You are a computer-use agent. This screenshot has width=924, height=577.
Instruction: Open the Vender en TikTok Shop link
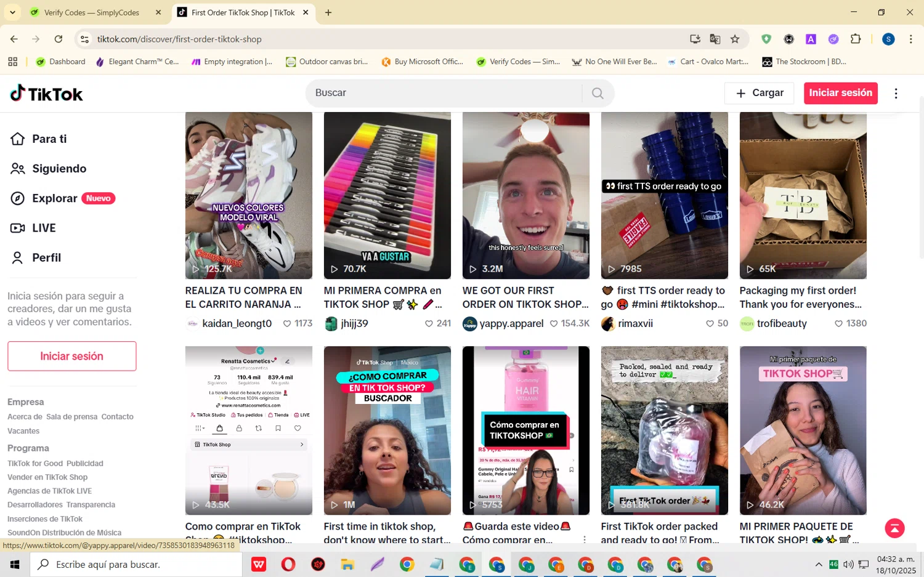click(47, 477)
